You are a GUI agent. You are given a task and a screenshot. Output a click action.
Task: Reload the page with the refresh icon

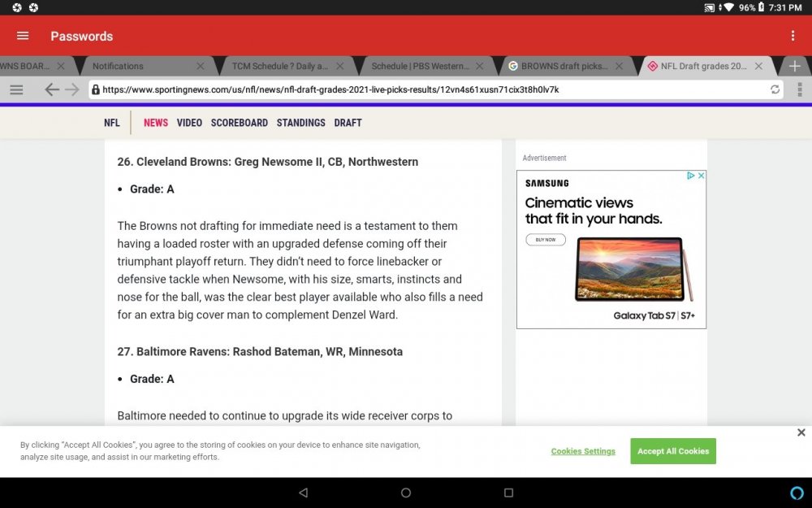(775, 89)
